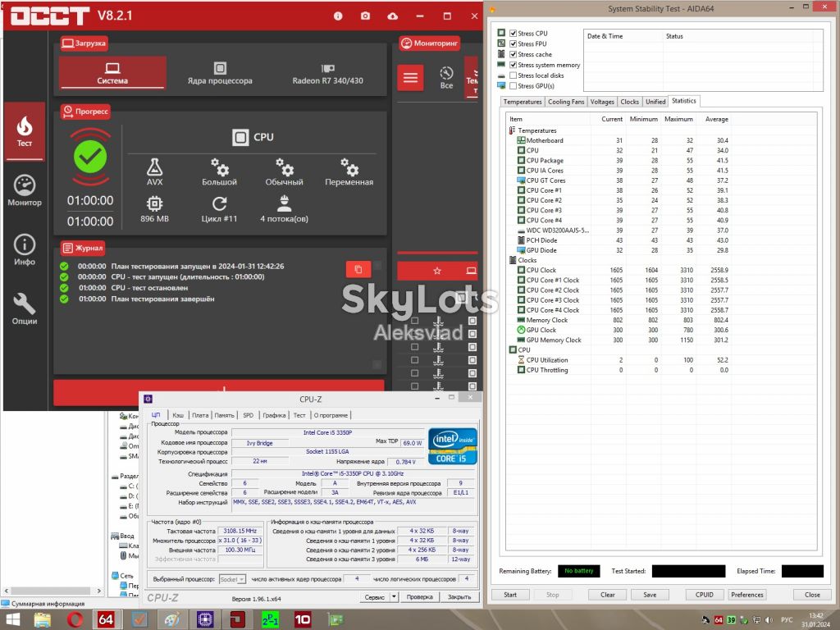Switch to the Cooling Fans tab
The image size is (840, 630).
click(x=566, y=102)
